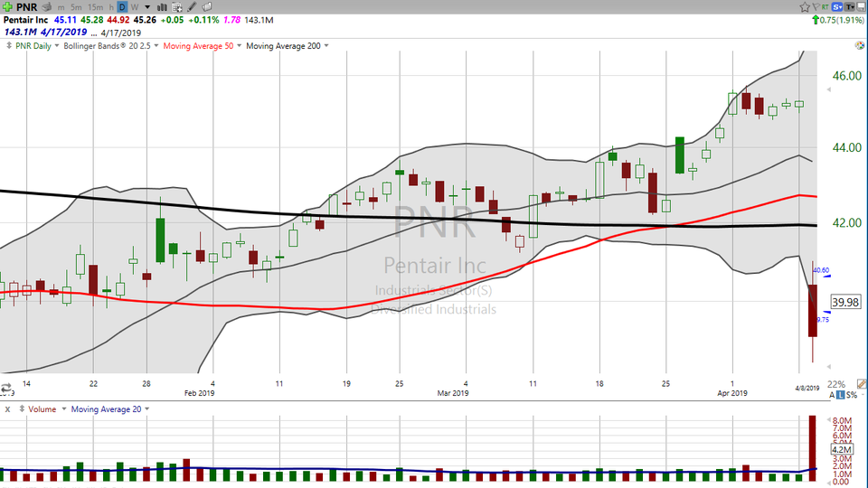Mark PNR with the star favorite icon
Image resolution: width=868 pixels, height=488 pixels.
[805, 7]
